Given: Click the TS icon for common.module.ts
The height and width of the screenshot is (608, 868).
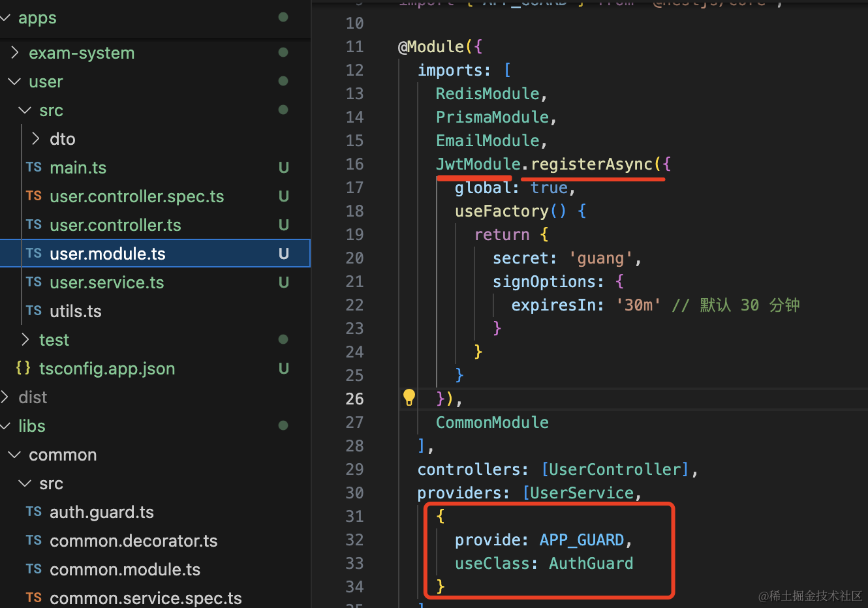Looking at the screenshot, I should 34,570.
